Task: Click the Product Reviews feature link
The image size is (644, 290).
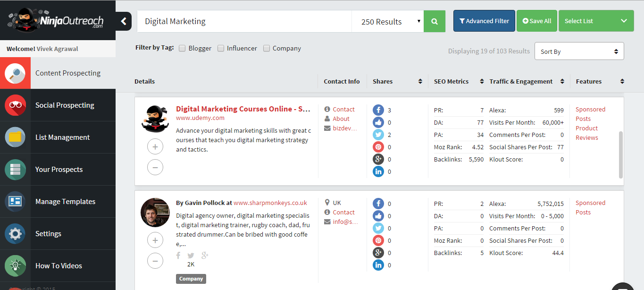Action: point(586,133)
